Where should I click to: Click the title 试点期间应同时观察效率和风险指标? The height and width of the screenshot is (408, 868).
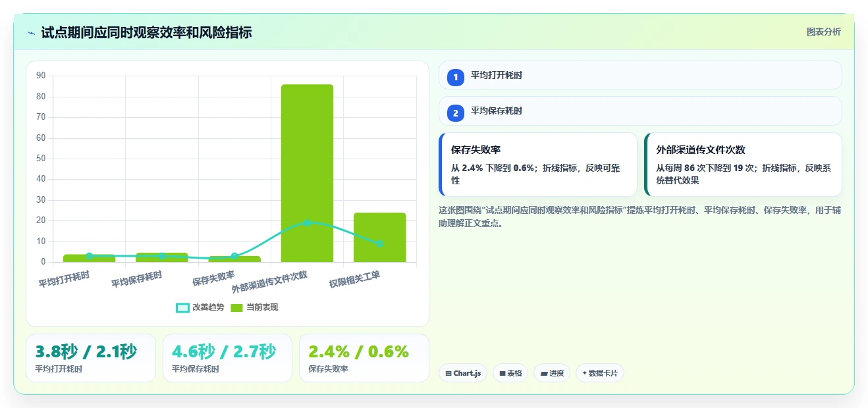coord(146,32)
